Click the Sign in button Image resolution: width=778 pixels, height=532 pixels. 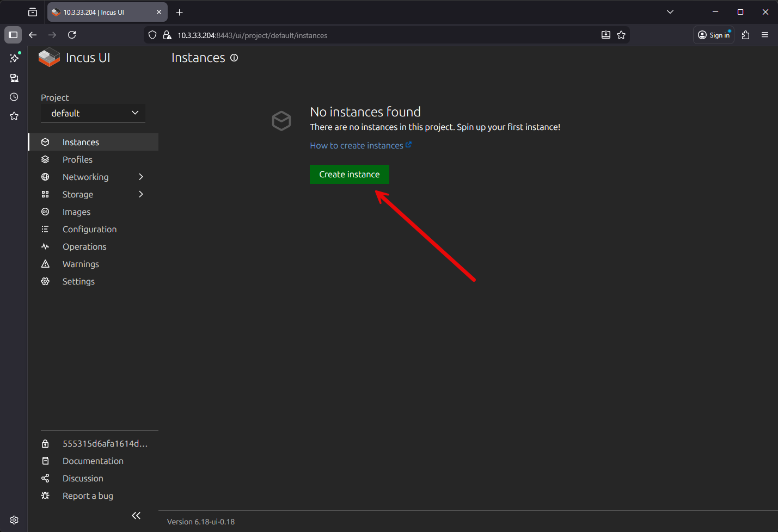[x=714, y=35]
